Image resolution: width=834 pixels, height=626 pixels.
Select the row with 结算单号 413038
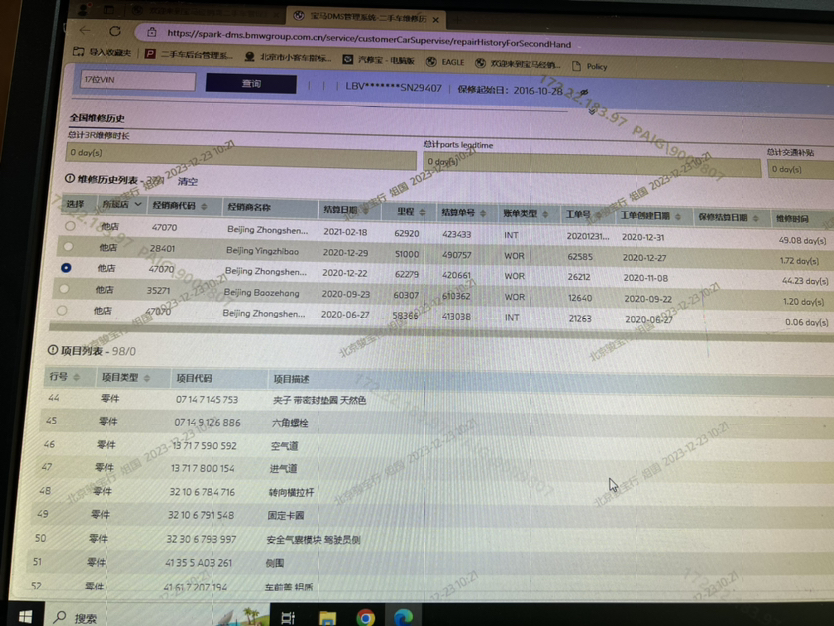pos(62,310)
